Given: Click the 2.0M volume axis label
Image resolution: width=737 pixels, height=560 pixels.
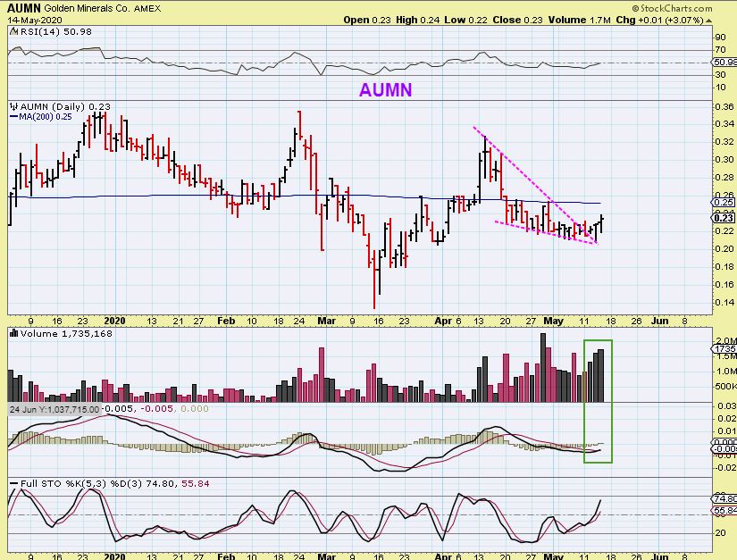Looking at the screenshot, I should click(x=726, y=340).
